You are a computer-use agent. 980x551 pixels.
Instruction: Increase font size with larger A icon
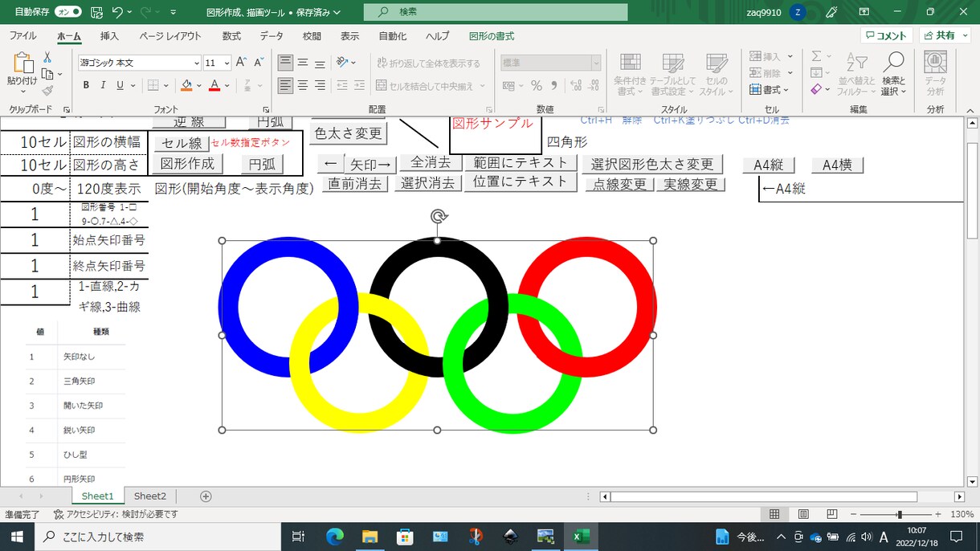click(242, 63)
